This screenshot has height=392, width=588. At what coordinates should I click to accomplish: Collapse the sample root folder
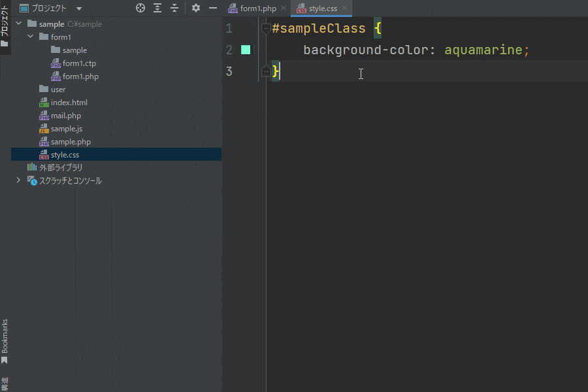pyautogui.click(x=18, y=24)
